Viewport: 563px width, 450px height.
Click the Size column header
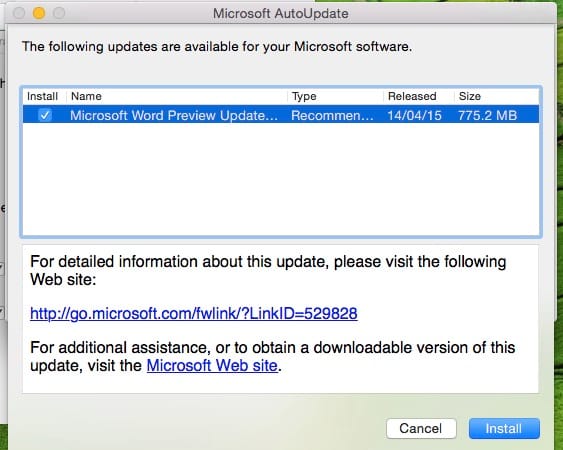497,96
